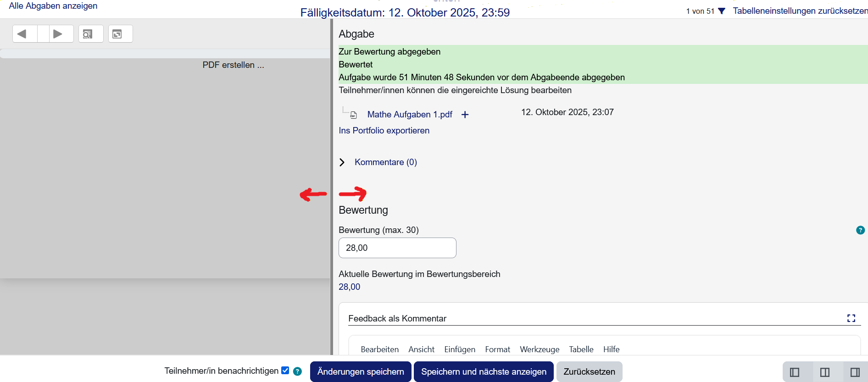Go to next PDF page arrow
This screenshot has height=382, width=868.
point(58,34)
